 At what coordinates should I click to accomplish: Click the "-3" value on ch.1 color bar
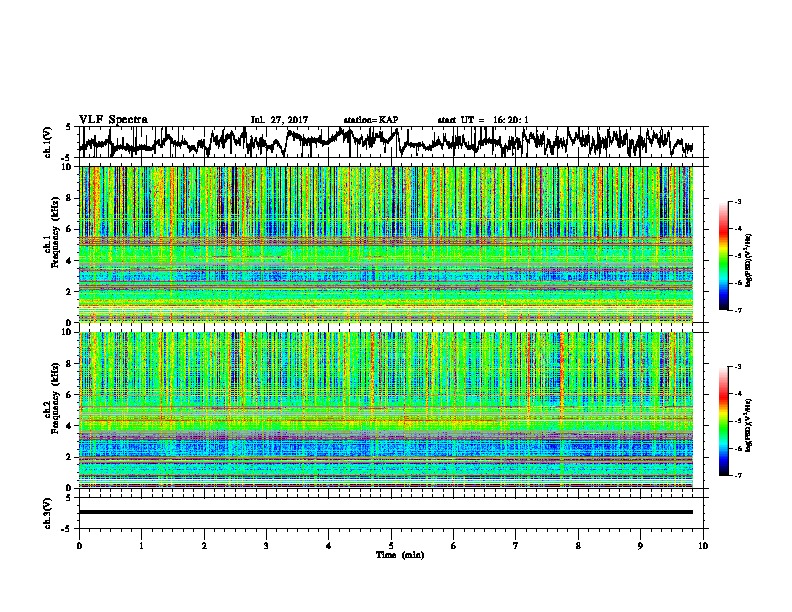point(737,202)
